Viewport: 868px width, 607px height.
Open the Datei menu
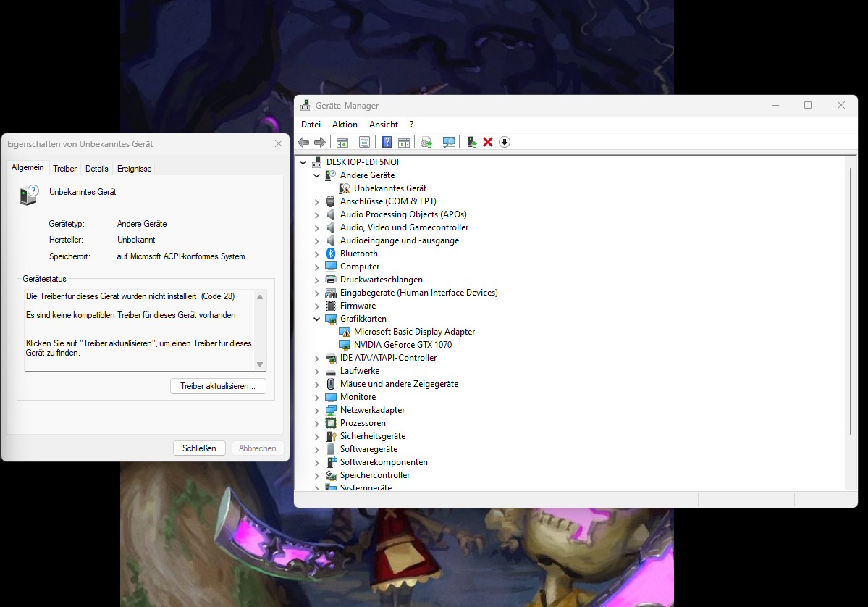coord(311,125)
